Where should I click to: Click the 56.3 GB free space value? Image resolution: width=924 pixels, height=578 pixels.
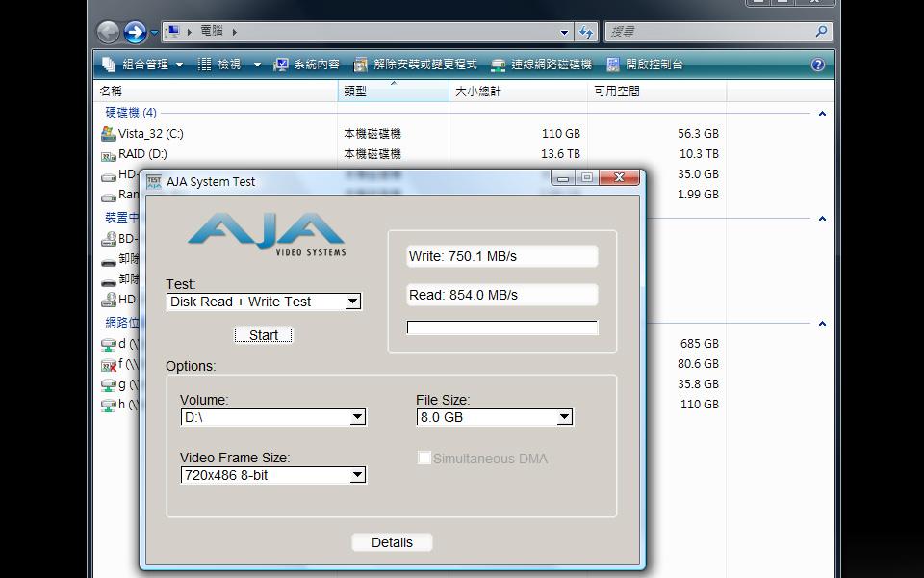pyautogui.click(x=699, y=134)
